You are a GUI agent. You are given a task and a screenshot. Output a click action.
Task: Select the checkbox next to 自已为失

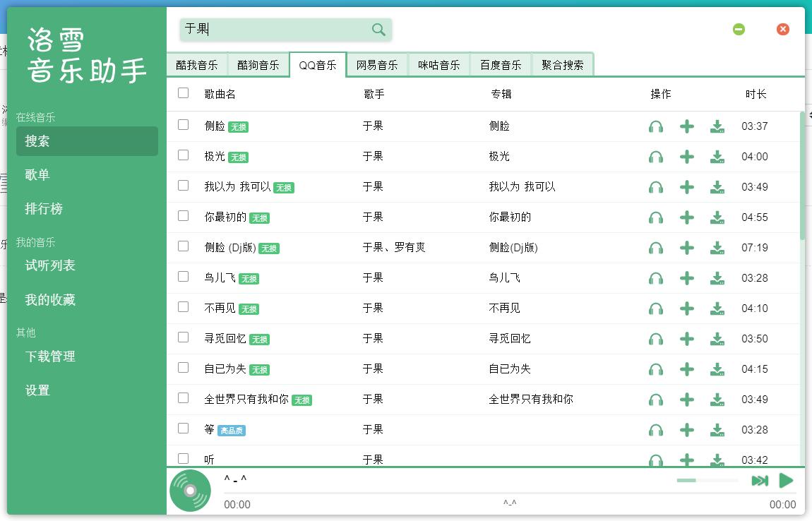183,369
